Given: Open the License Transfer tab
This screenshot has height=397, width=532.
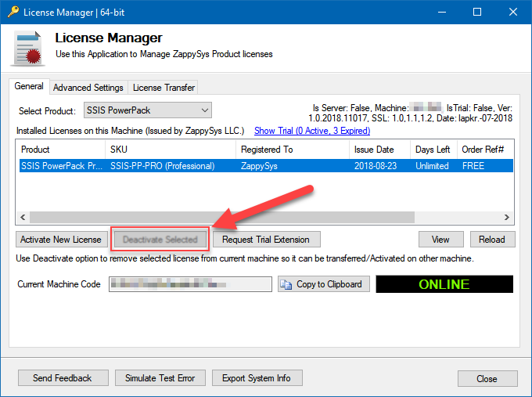Looking at the screenshot, I should pyautogui.click(x=164, y=88).
